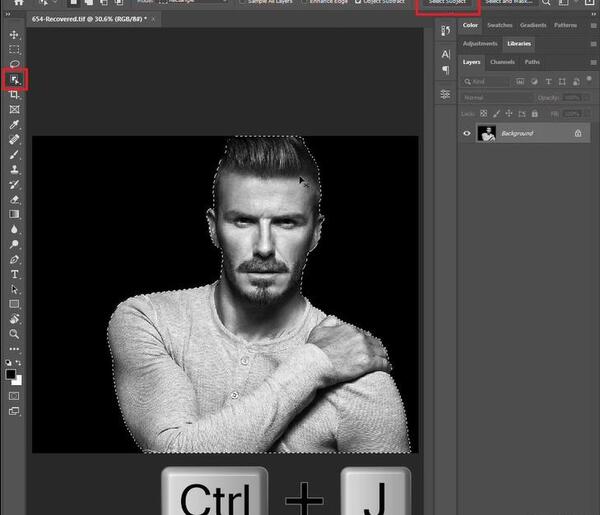Viewport: 600px width, 515px height.
Task: Switch to the Channels tab
Action: tap(502, 62)
